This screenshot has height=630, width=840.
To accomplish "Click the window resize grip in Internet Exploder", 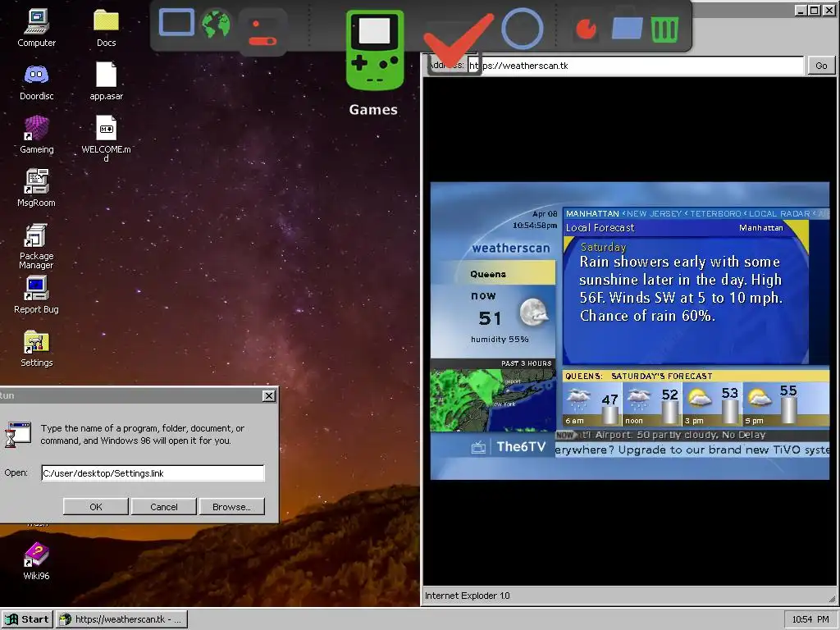I will [832, 599].
